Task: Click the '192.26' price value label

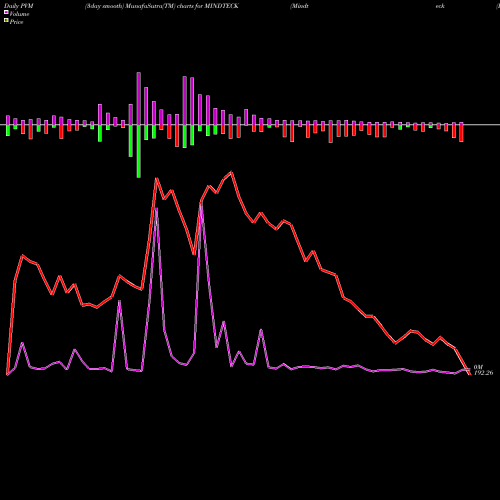Action: (x=483, y=373)
